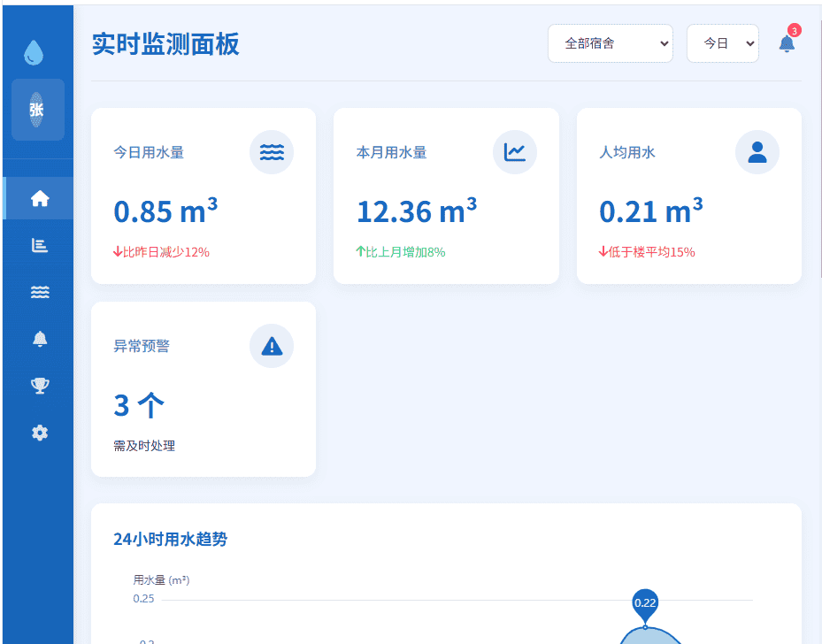Viewport: 822px width, 644px height.
Task: Open notifications via the top-right bell icon
Action: 786,43
